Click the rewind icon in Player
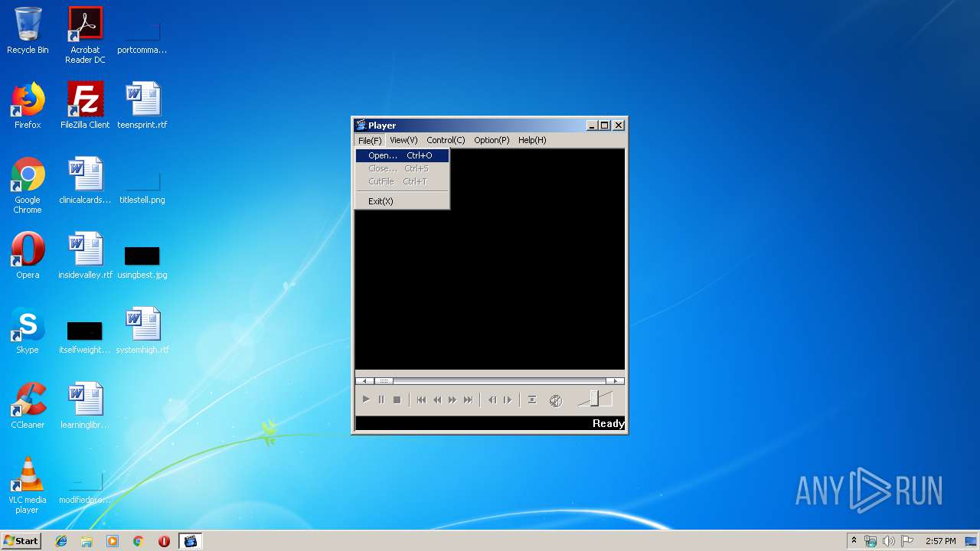The width and height of the screenshot is (980, 551). (x=437, y=399)
